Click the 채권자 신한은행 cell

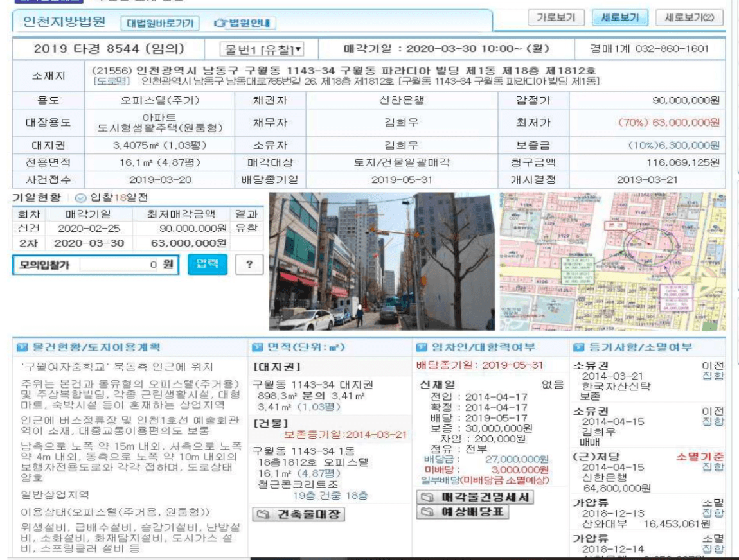coord(402,100)
